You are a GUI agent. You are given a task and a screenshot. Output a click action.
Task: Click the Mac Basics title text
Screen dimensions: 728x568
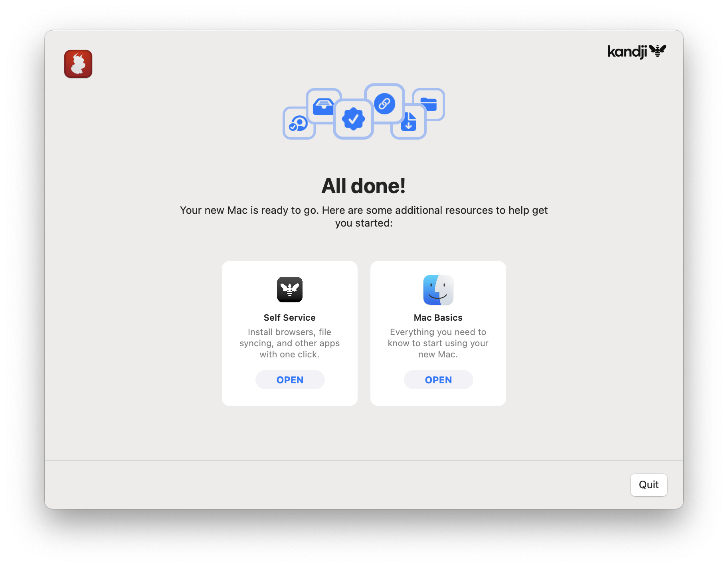[438, 318]
